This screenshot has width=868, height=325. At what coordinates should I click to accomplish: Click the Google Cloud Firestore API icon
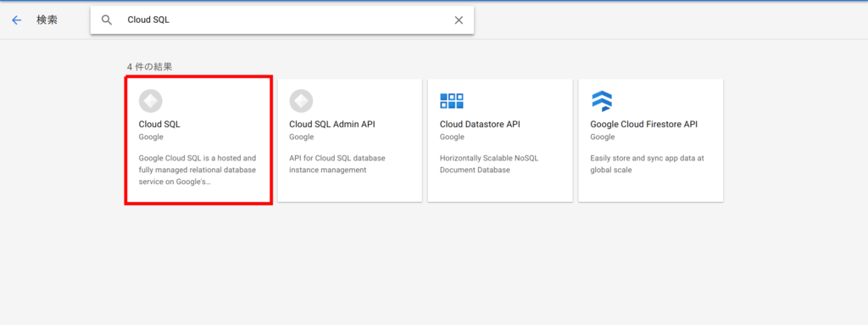[602, 101]
